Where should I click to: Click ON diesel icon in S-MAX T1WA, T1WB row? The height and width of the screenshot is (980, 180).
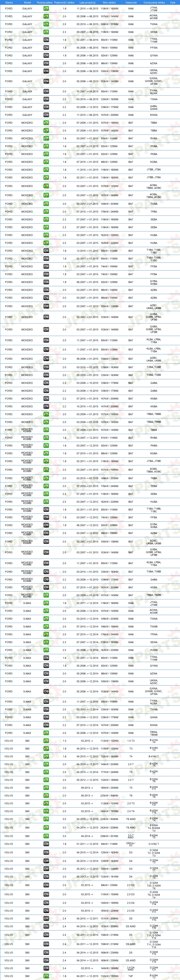point(46,658)
